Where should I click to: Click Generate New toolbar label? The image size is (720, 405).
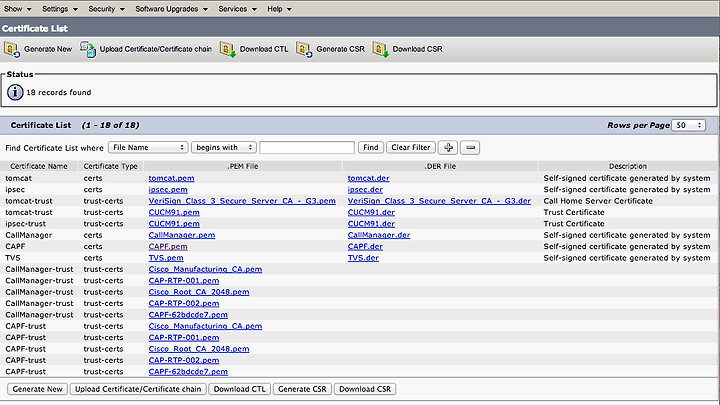click(48, 49)
